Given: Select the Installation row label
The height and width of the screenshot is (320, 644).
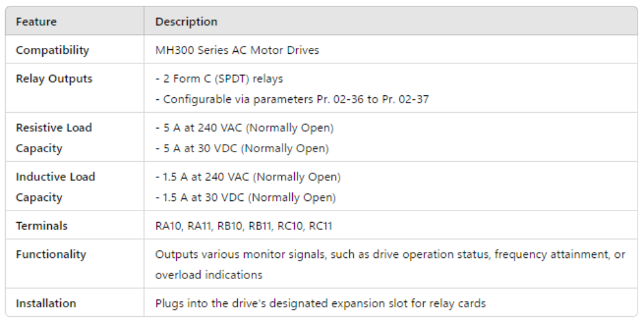Looking at the screenshot, I should point(45,303).
